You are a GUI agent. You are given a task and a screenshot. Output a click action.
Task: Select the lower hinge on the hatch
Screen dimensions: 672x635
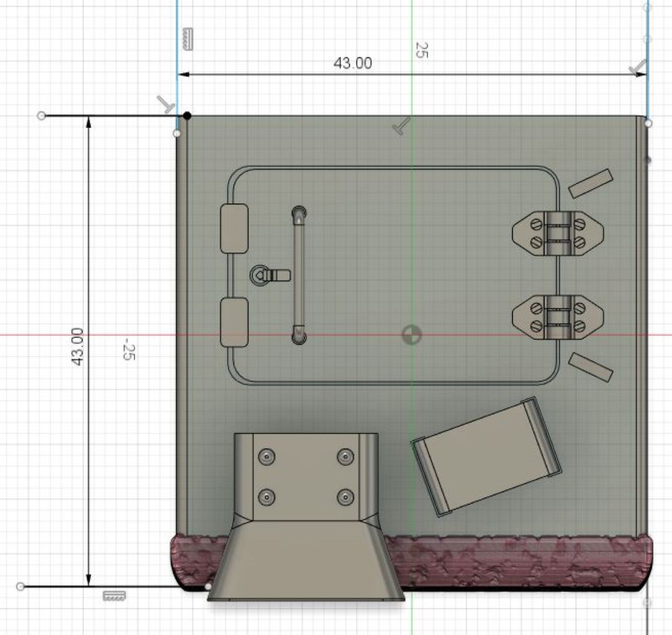pyautogui.click(x=558, y=317)
